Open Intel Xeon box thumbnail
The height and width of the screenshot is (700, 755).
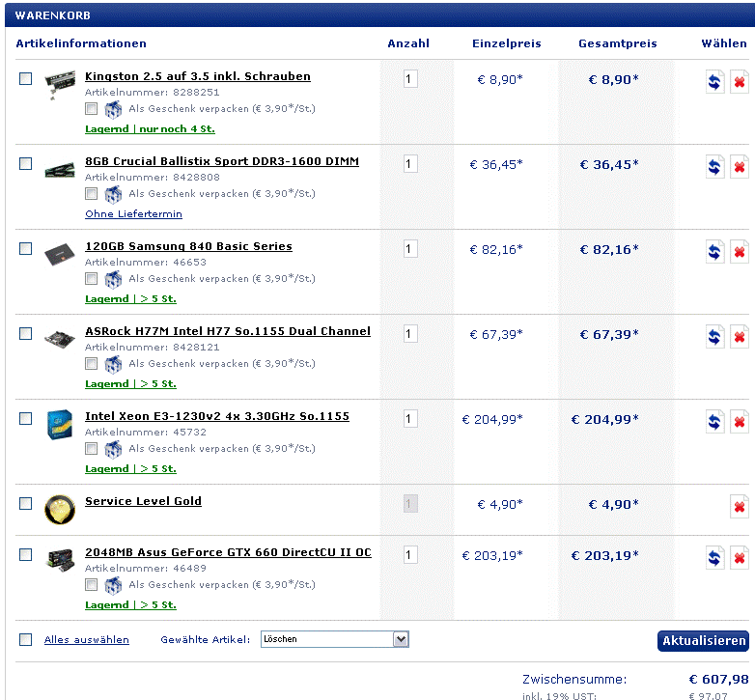[60, 424]
